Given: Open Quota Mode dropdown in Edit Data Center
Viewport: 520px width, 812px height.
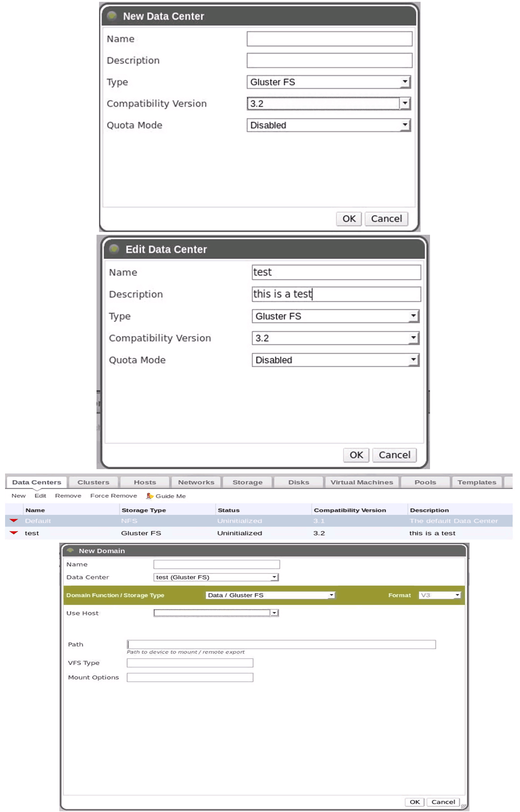Looking at the screenshot, I should tap(413, 360).
